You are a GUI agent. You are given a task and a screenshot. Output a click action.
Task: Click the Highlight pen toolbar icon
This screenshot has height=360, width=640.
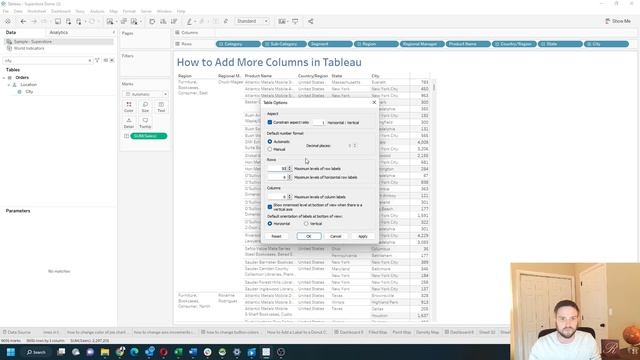(x=189, y=21)
